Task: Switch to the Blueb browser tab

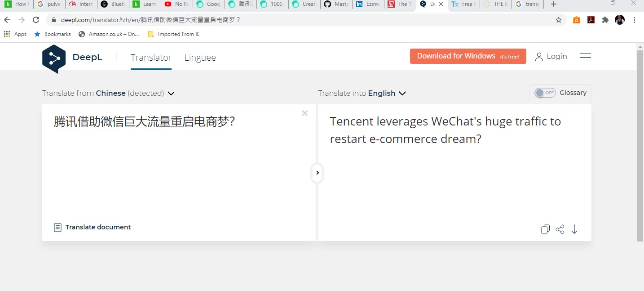Action: (x=113, y=4)
